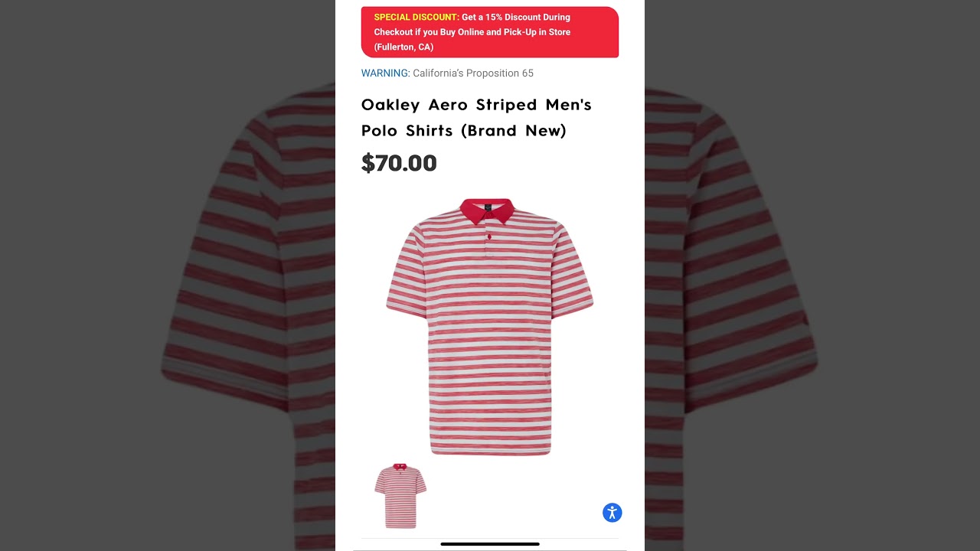980x551 pixels.
Task: Tap the left sleeve of the main polo
Action: point(406,272)
